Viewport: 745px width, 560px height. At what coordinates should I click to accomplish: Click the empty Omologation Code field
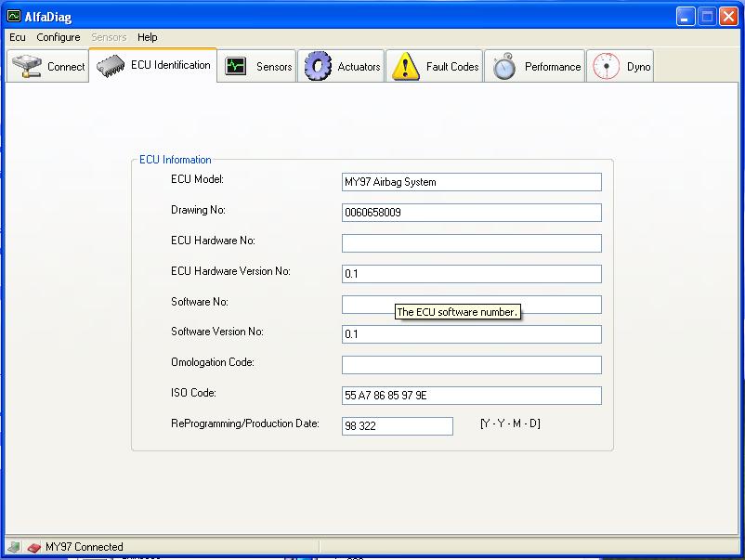pyautogui.click(x=471, y=365)
